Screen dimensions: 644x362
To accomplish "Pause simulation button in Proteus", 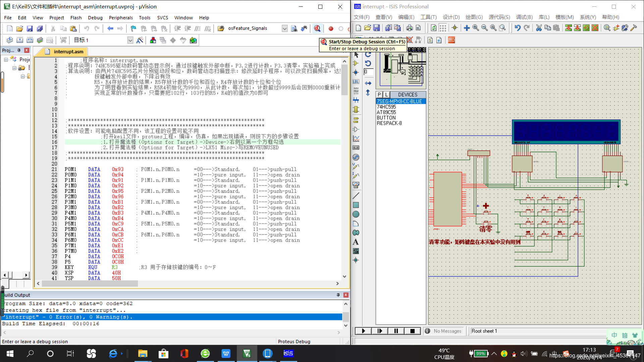I will tap(396, 331).
